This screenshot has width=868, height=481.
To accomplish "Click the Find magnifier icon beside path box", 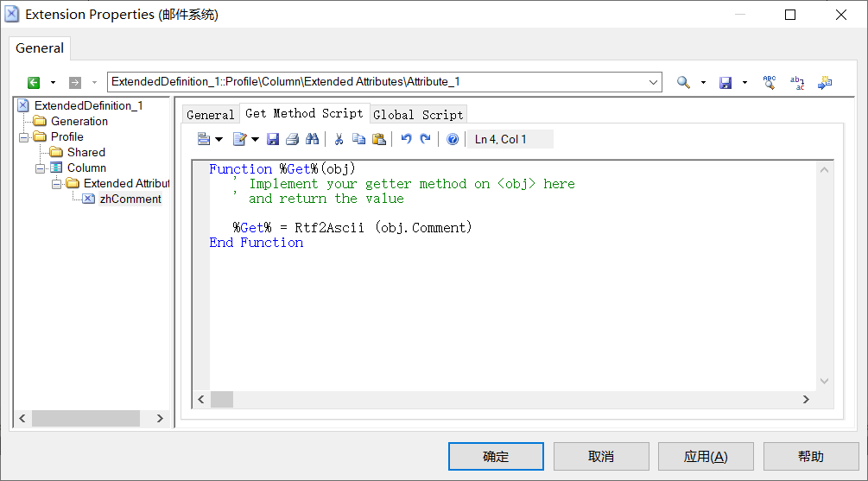I will pyautogui.click(x=684, y=83).
